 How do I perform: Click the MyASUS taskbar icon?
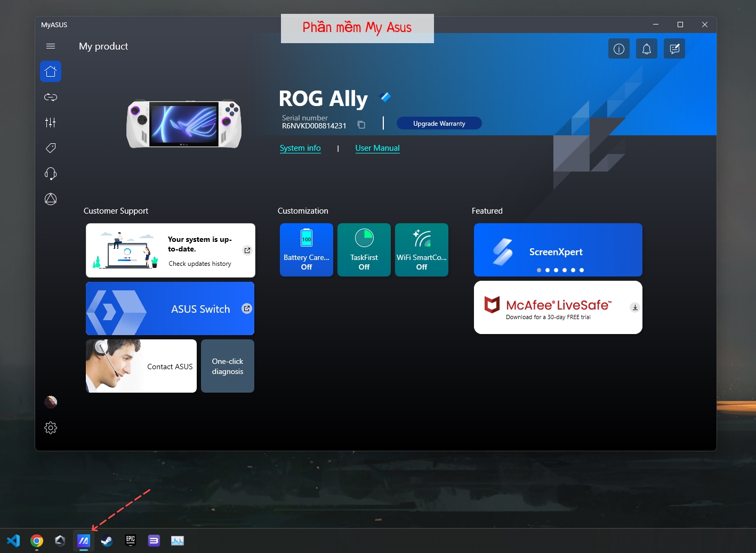pos(84,541)
